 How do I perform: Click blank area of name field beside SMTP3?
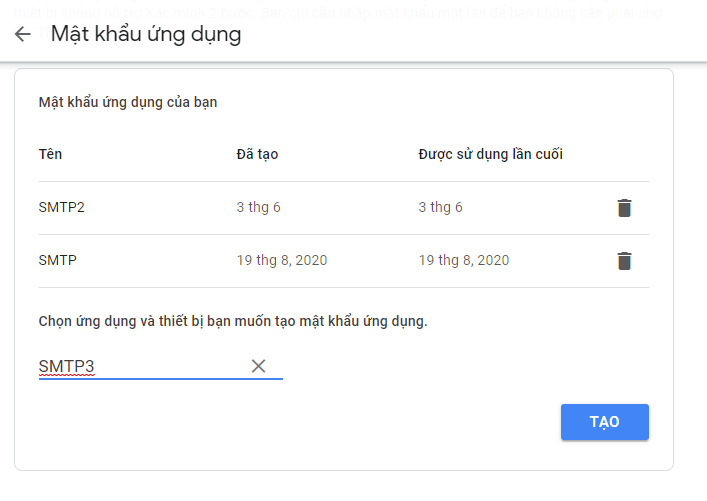171,366
